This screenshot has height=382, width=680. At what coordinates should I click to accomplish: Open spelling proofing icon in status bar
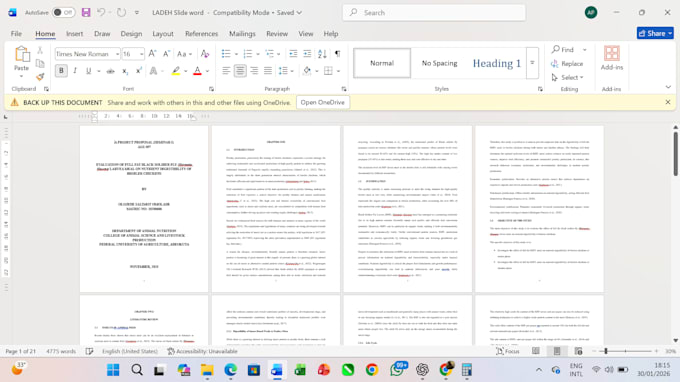89,351
